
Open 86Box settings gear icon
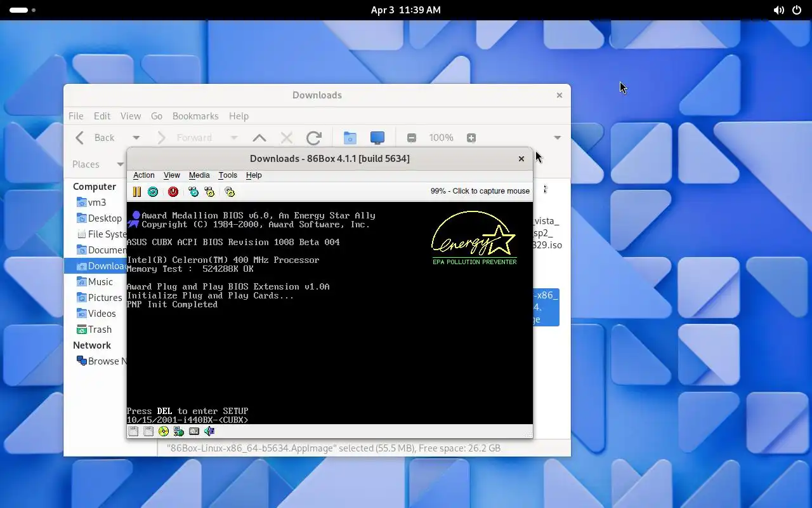click(230, 192)
